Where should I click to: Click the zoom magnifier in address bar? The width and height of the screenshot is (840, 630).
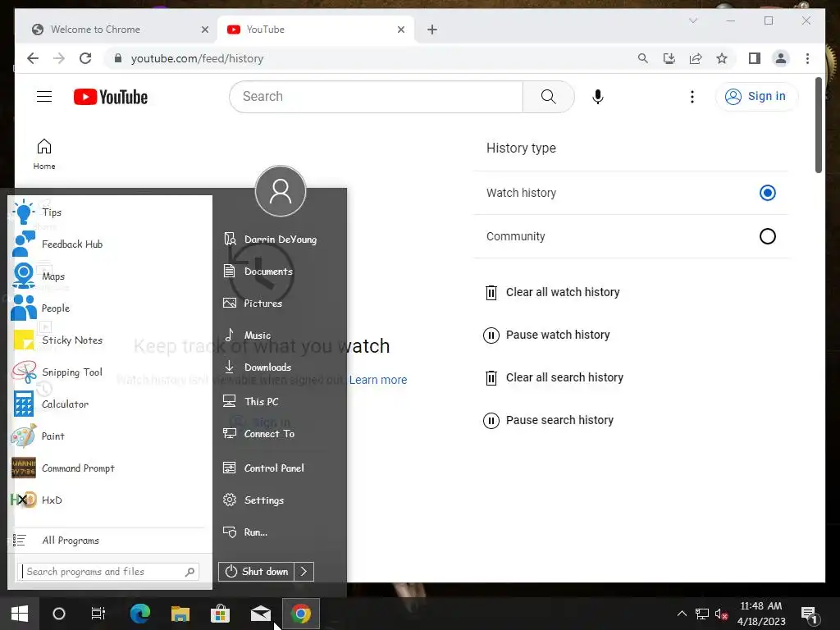[x=643, y=58]
